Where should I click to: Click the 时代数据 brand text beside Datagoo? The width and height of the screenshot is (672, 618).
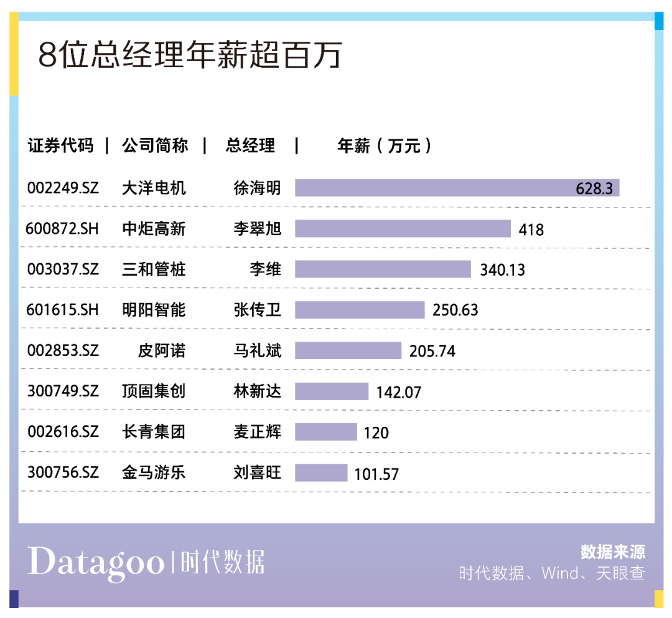[x=222, y=562]
